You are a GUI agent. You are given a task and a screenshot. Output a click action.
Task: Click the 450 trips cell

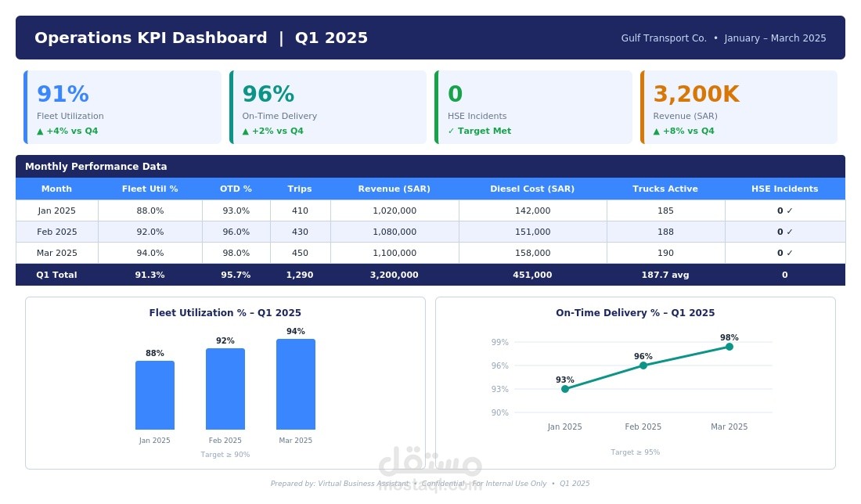300,253
